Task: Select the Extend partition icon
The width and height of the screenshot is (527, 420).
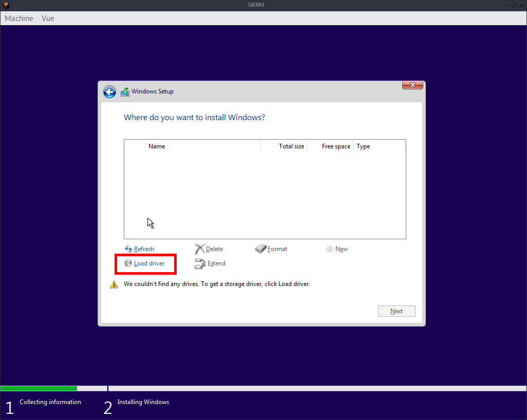Action: pyautogui.click(x=199, y=263)
